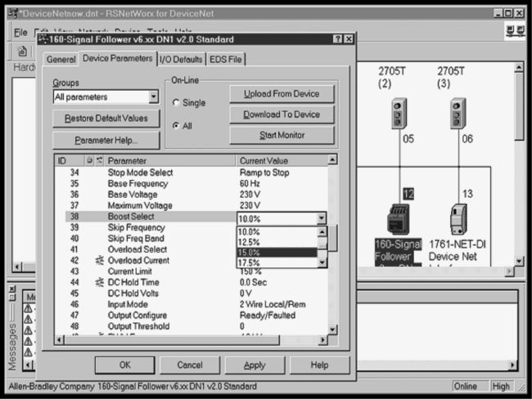Toggle the Boost Select value dropdown arrow

322,218
